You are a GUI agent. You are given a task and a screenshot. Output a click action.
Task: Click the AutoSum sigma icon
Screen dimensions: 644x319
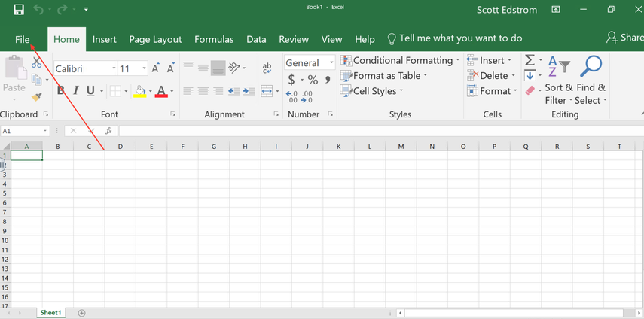pos(530,60)
